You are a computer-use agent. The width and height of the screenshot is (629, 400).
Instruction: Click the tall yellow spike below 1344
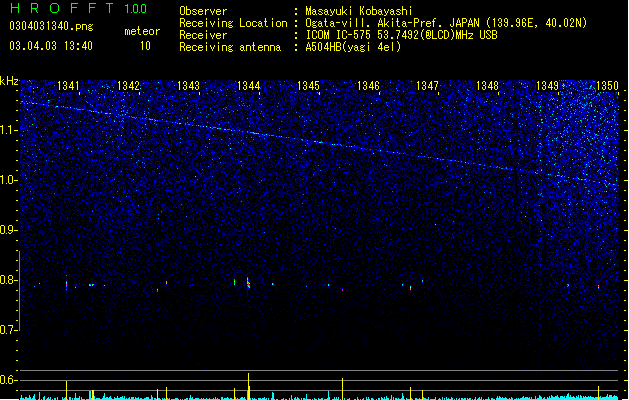[x=248, y=386]
